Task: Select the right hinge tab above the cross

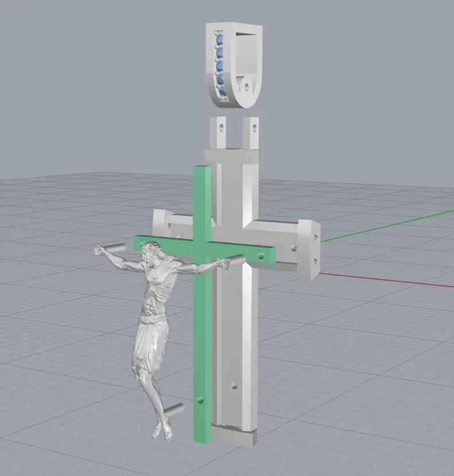Action: pos(251,133)
